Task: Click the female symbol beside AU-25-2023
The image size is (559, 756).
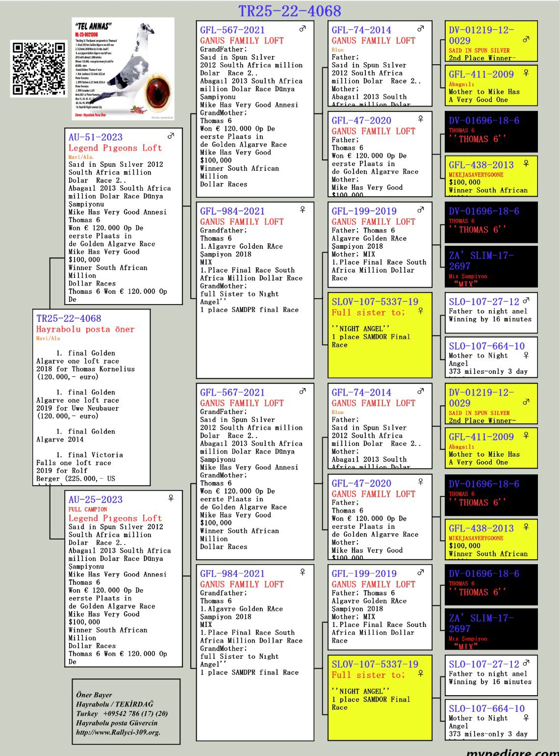Action: [171, 498]
